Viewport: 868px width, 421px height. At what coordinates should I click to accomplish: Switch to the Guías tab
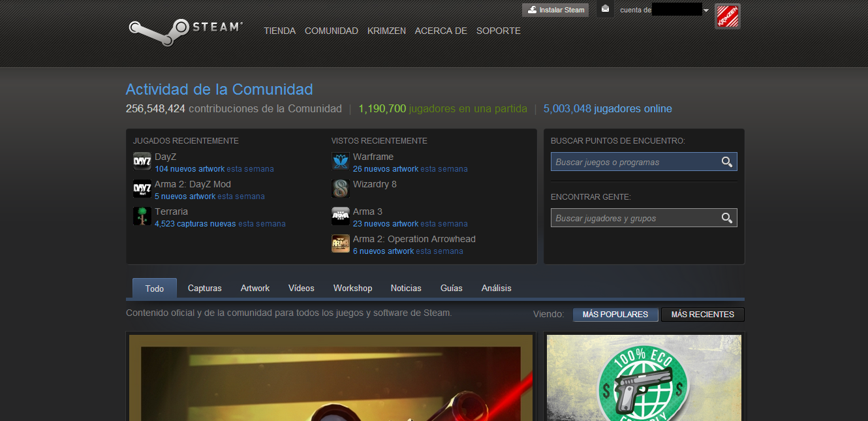(x=452, y=288)
